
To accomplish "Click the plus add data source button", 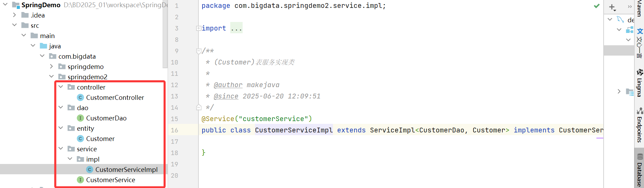I will point(612,7).
